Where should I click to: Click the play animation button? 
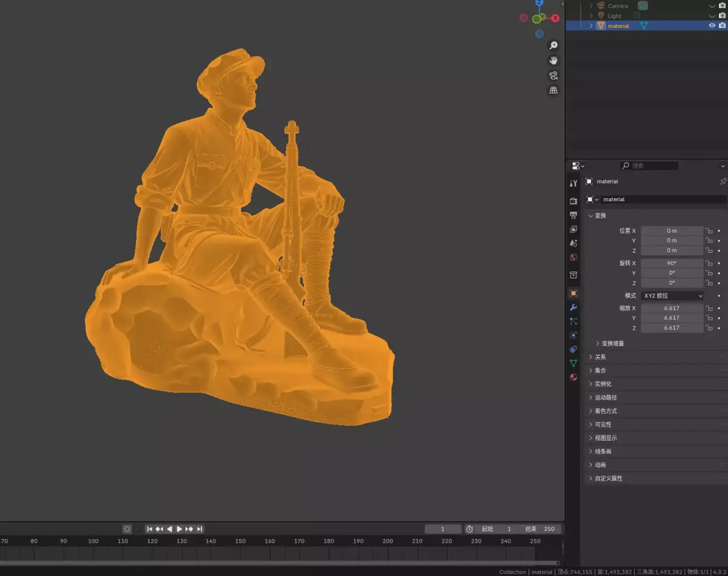click(x=179, y=529)
